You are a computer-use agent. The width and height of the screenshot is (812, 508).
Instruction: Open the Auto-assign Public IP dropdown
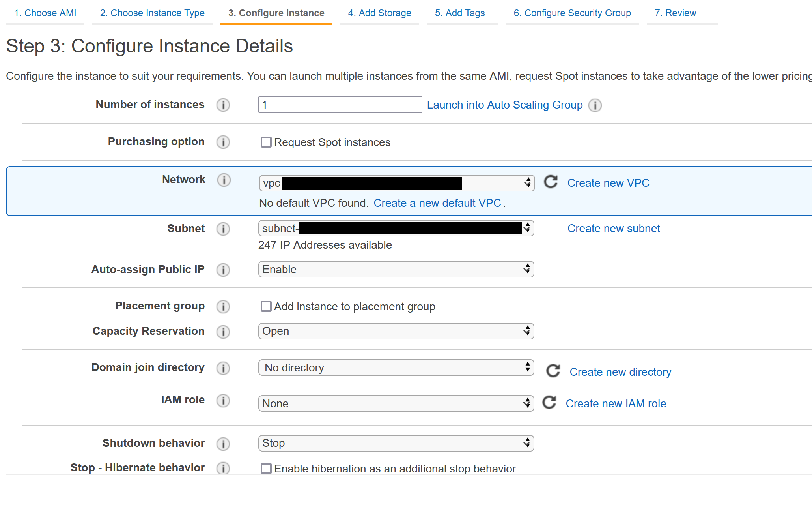pyautogui.click(x=396, y=269)
